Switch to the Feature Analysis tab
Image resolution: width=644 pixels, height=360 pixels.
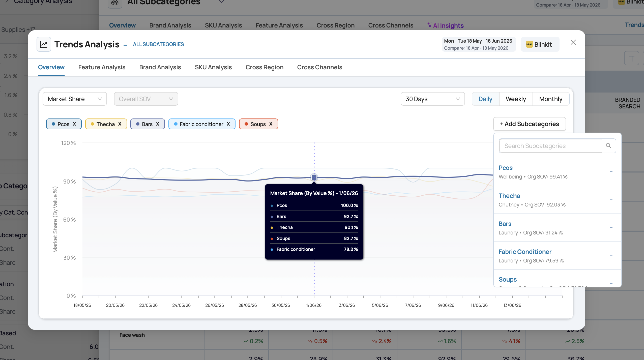[102, 67]
